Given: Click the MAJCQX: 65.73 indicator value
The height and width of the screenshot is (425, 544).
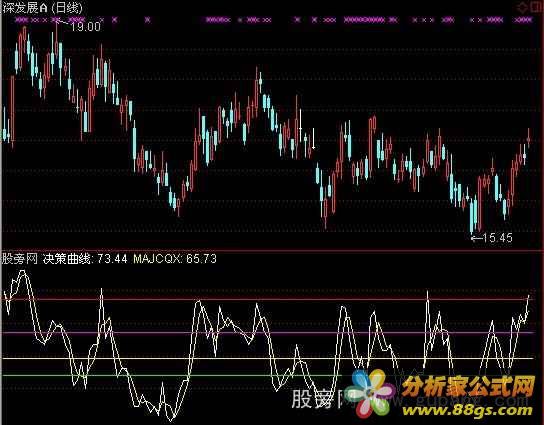Looking at the screenshot, I should point(175,259).
